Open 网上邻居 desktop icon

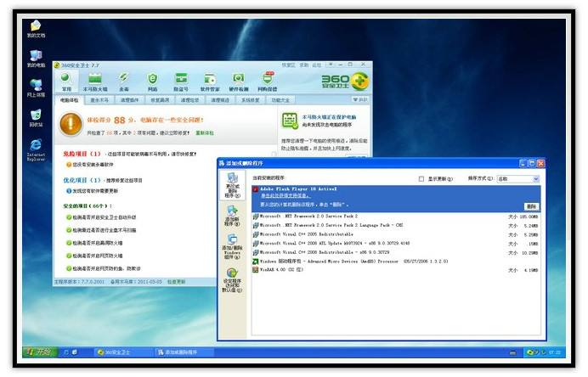click(36, 88)
